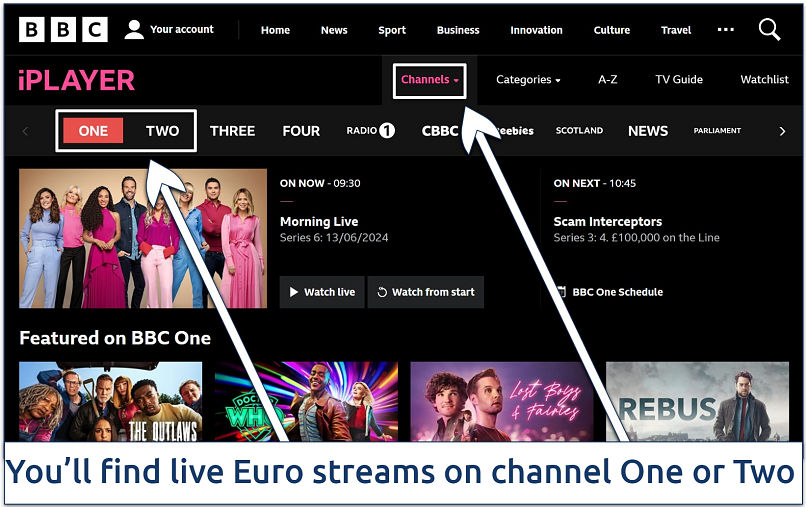Open the A-Z listing

608,80
